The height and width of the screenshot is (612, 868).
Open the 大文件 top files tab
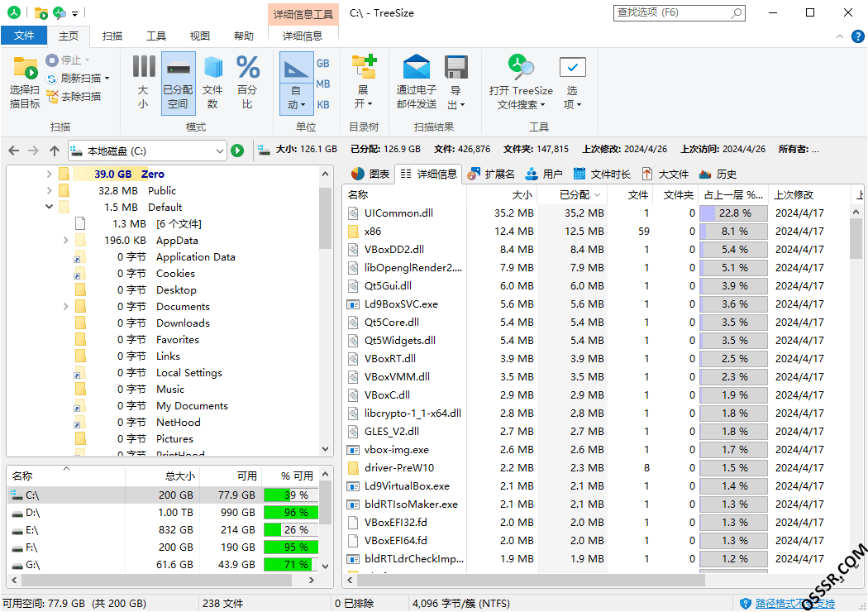coord(665,174)
